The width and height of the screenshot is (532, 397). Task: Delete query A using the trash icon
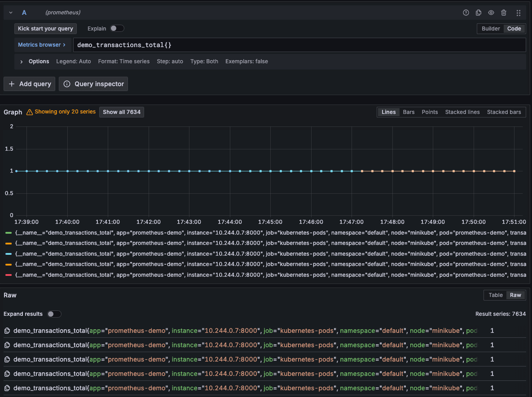pos(503,13)
